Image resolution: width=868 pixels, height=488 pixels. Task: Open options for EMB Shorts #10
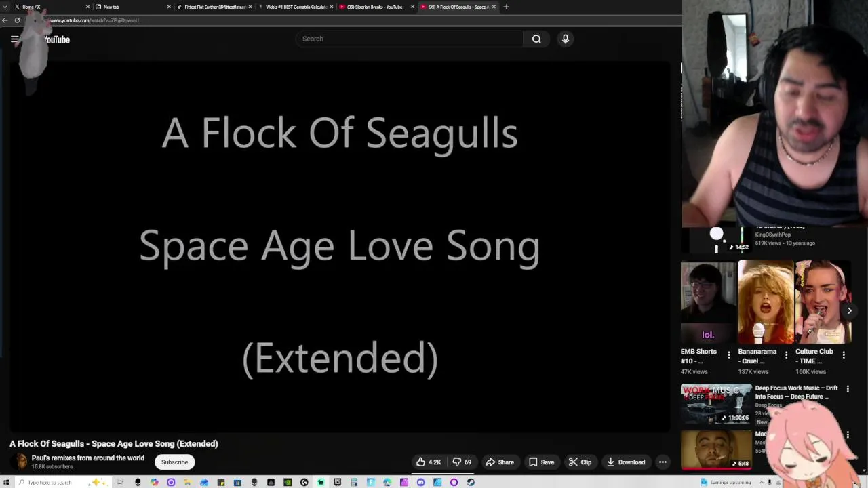click(x=729, y=354)
